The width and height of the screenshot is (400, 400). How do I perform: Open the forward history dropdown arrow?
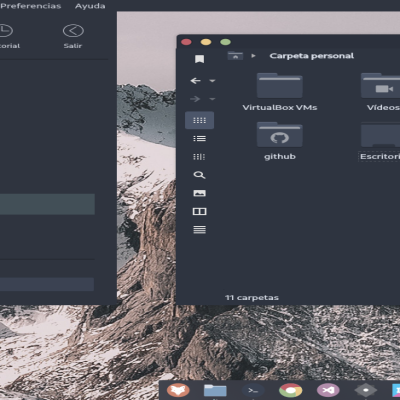coord(212,99)
